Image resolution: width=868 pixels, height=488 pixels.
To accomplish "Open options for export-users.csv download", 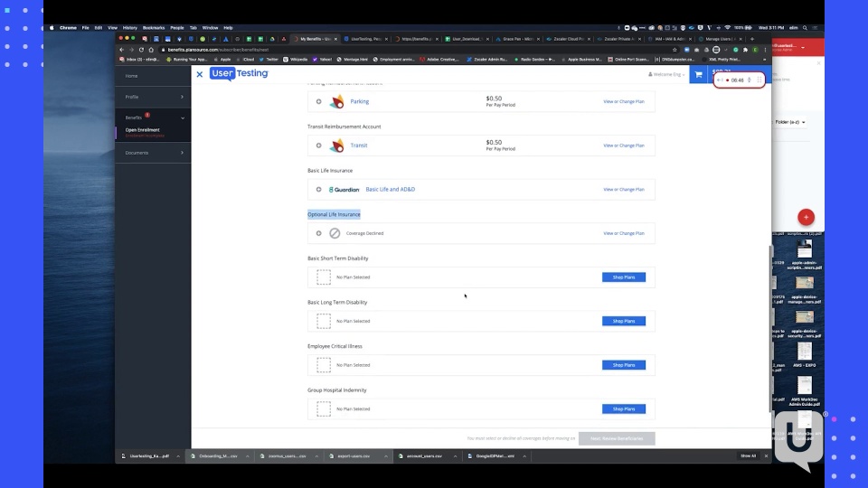I will (386, 455).
